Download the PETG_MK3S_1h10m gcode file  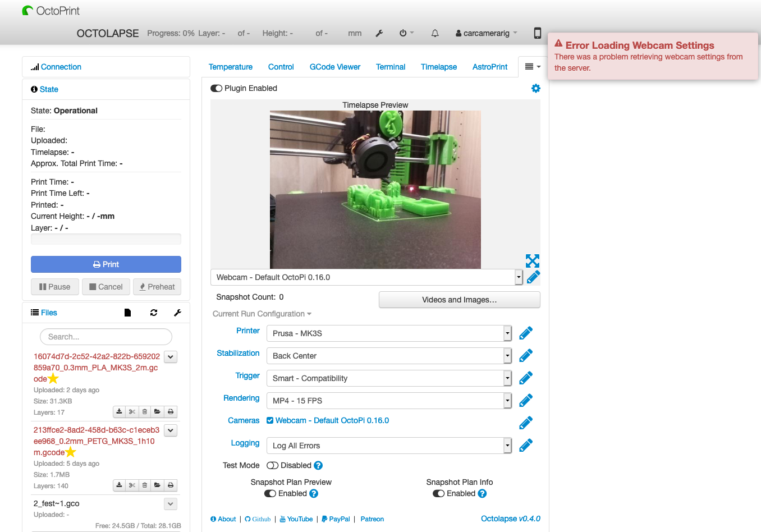[119, 485]
